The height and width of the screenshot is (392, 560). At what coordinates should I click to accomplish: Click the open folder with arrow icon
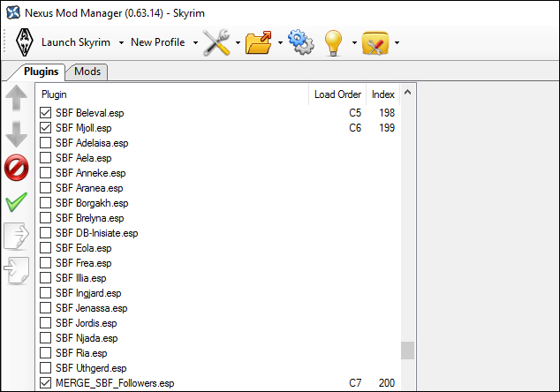tap(259, 42)
